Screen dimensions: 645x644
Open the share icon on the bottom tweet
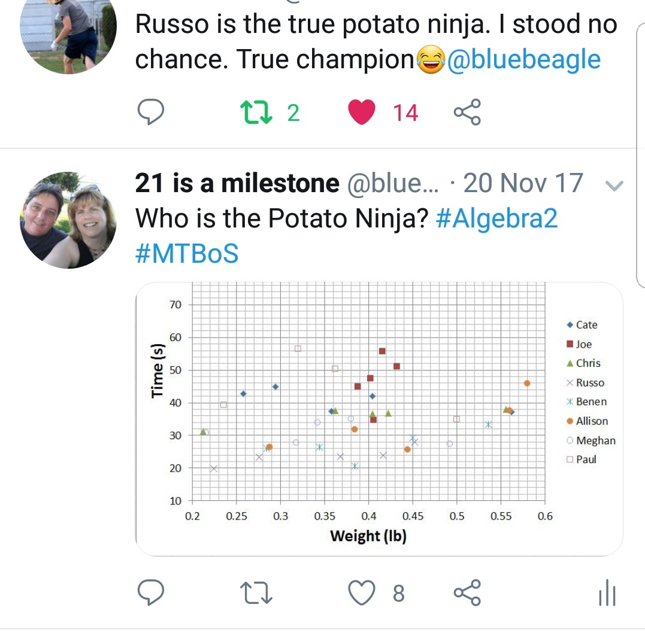[x=467, y=594]
